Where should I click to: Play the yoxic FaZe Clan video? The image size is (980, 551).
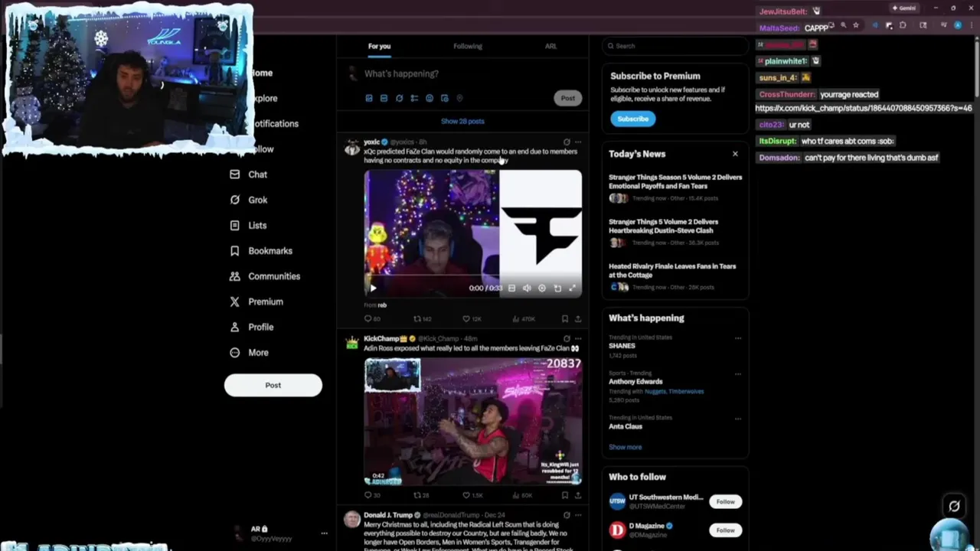pos(373,289)
